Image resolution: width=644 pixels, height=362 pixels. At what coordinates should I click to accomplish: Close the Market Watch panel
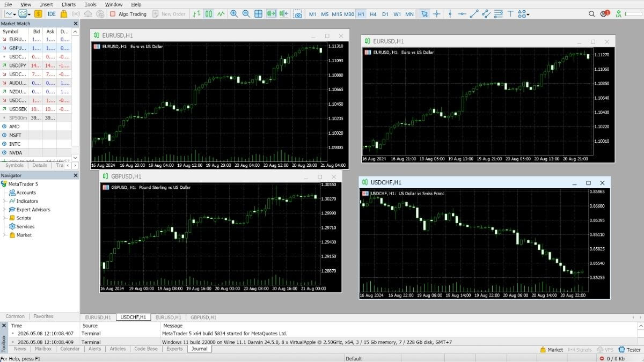click(75, 24)
